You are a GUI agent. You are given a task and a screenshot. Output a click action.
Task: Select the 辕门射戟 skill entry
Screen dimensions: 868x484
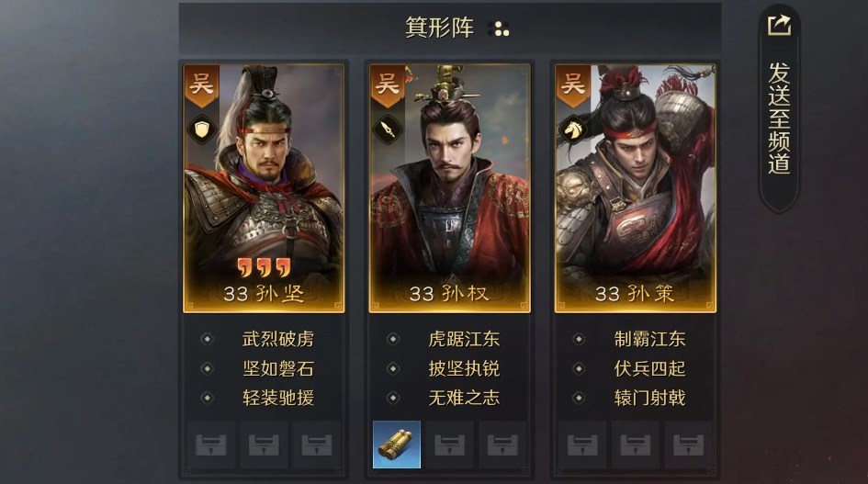point(650,398)
